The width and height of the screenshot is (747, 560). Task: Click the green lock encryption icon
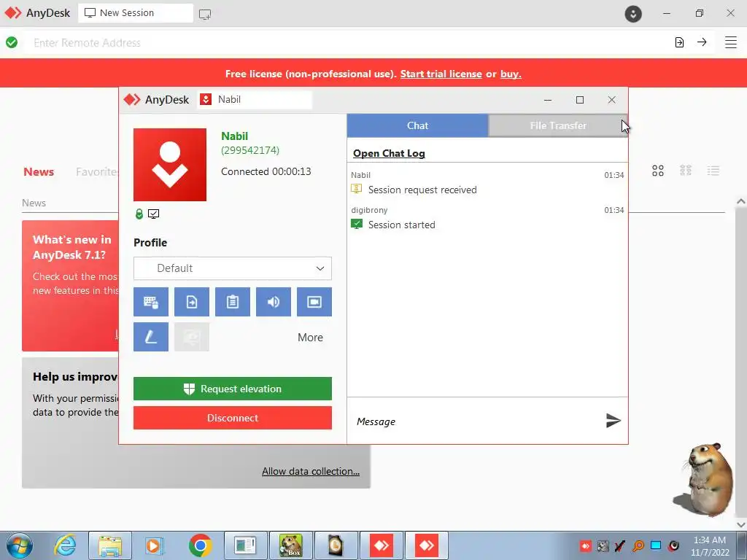139,214
